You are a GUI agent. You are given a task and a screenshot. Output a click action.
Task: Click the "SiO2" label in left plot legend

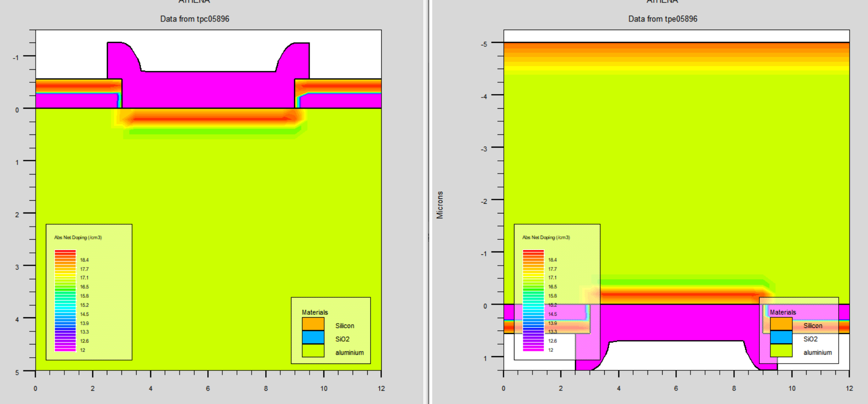(x=342, y=339)
